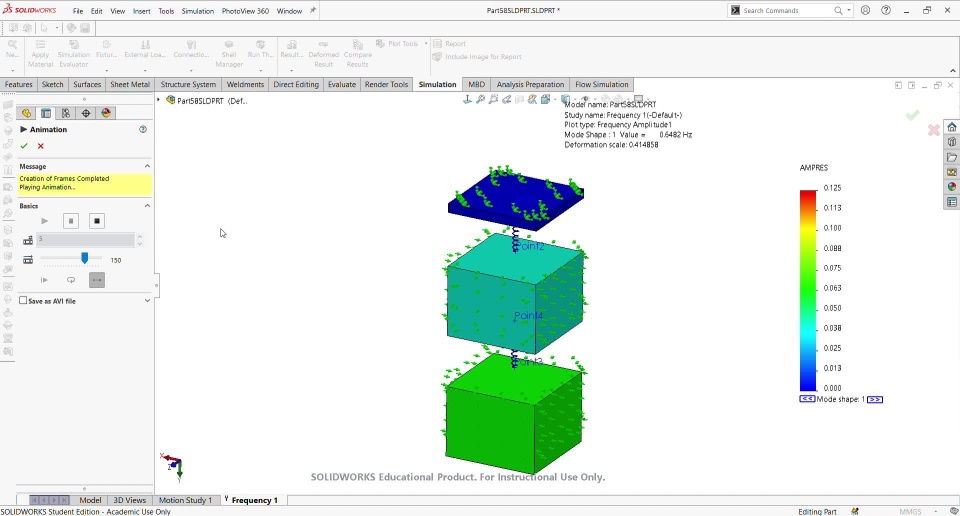Switch to the Sheet Metal tab
Screen dimensions: 960x516
coord(130,84)
